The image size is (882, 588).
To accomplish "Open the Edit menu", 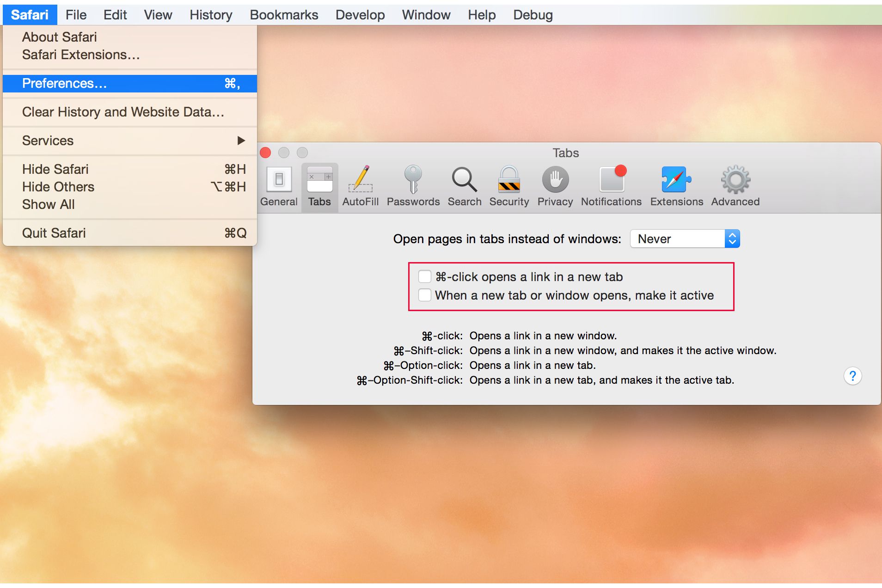I will (x=115, y=15).
